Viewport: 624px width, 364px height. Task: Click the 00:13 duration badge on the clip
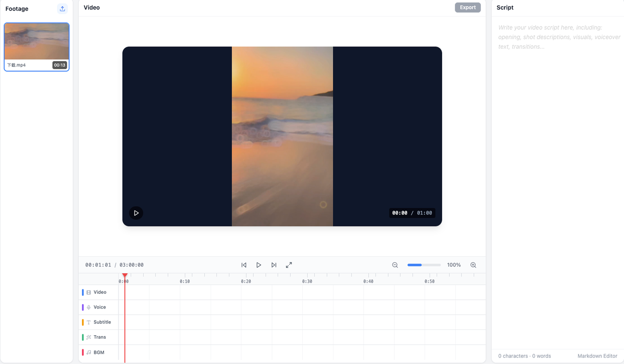(x=59, y=64)
